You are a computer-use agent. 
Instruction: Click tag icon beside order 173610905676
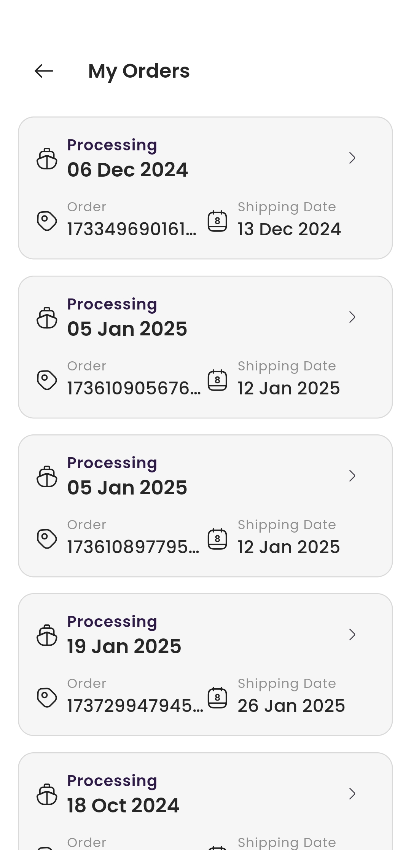point(47,380)
